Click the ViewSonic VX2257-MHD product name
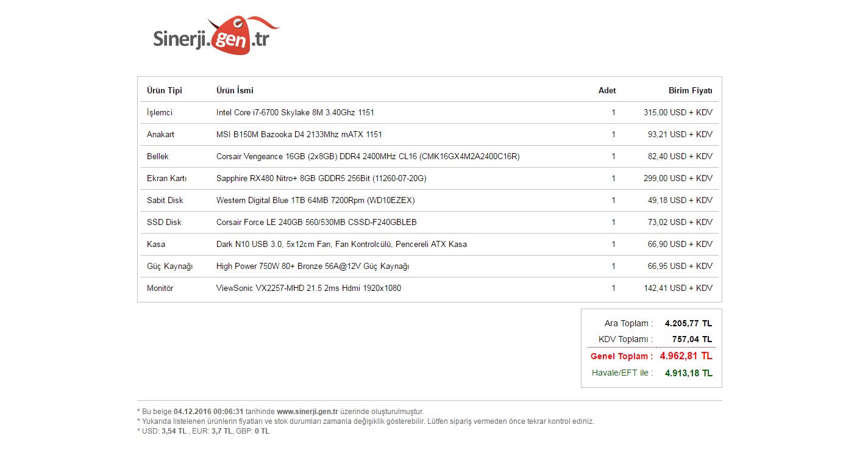 [309, 288]
